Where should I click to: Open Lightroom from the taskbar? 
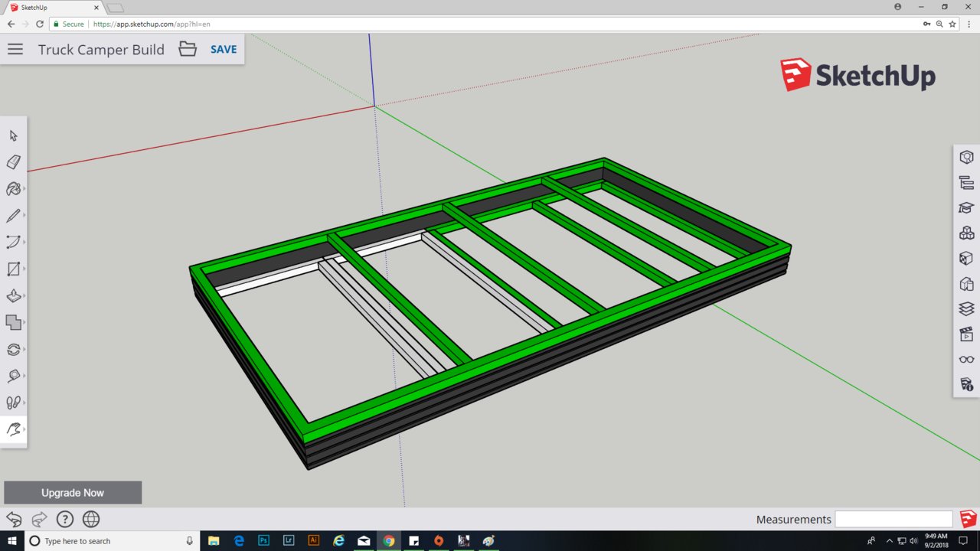coord(289,541)
